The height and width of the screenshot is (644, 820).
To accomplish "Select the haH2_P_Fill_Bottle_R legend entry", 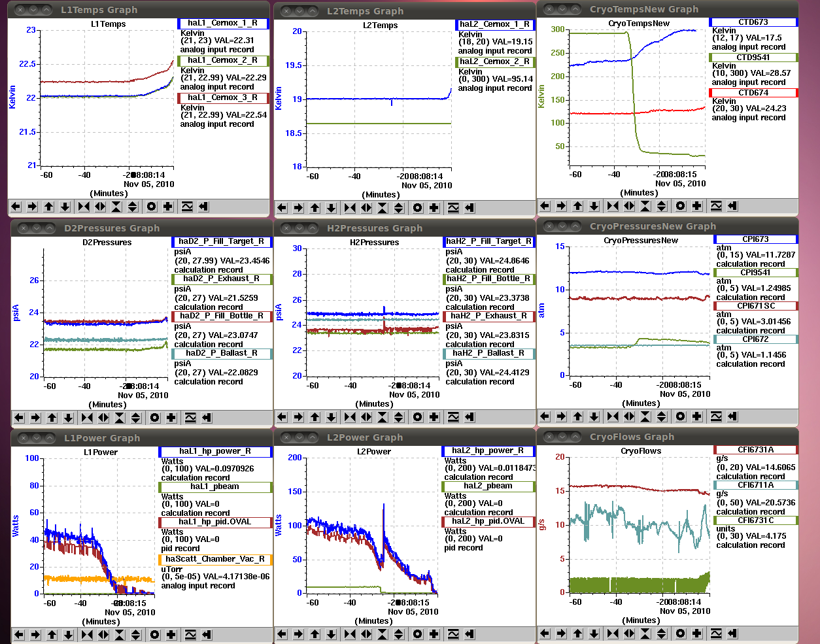I will [489, 279].
